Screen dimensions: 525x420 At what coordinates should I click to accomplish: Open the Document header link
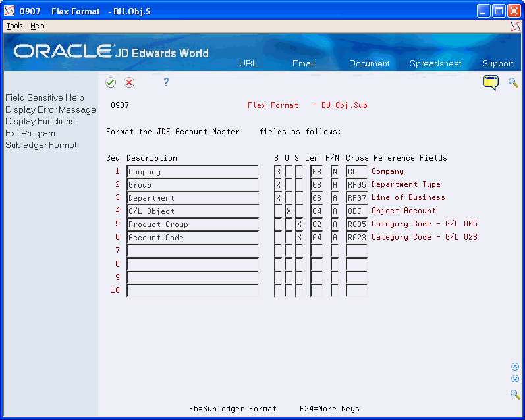click(369, 63)
